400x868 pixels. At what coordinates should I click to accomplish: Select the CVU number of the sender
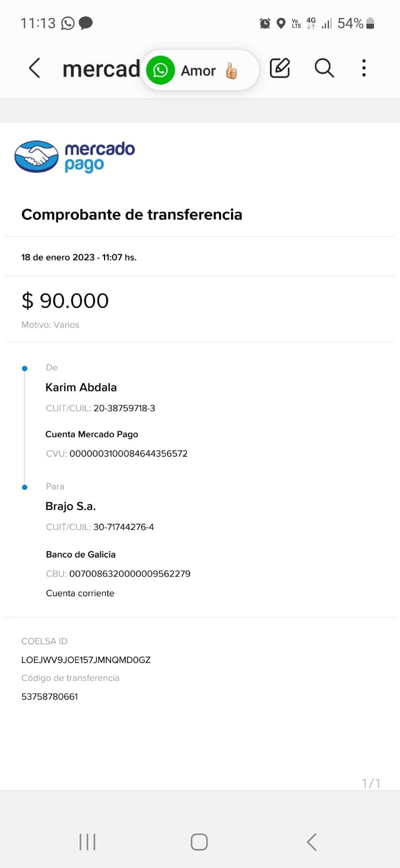click(128, 454)
